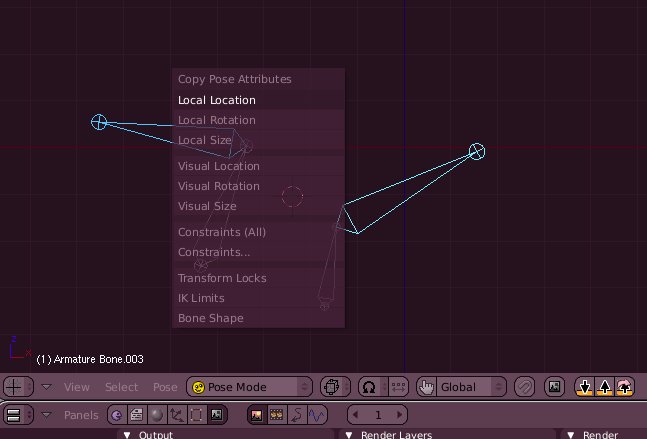
Task: Open the rotation pivot point dropdown
Action: (x=373, y=387)
